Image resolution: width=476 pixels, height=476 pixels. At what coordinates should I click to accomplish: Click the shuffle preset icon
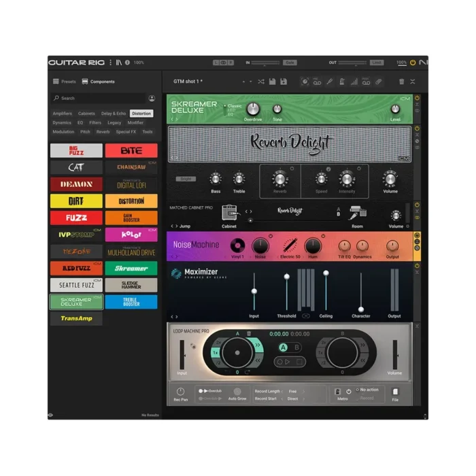[260, 82]
